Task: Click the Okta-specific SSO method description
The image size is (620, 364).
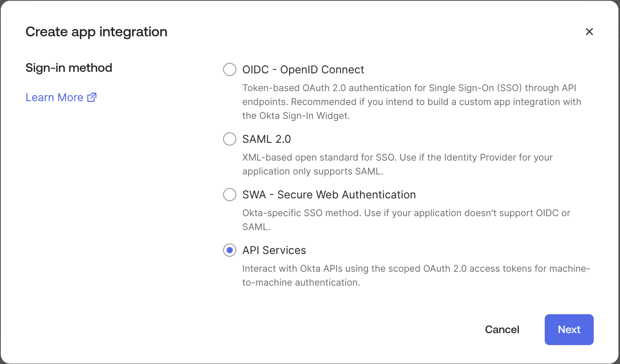Action: 406,220
